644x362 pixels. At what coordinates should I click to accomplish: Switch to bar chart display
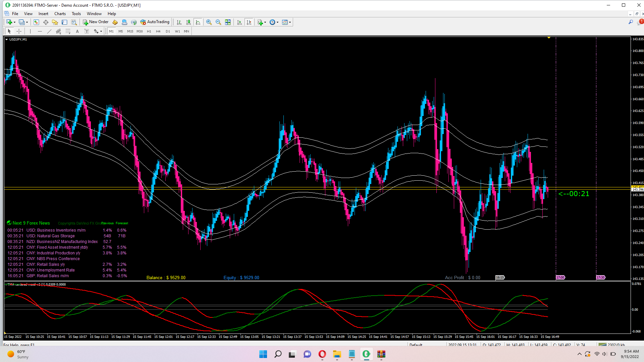pos(179,22)
